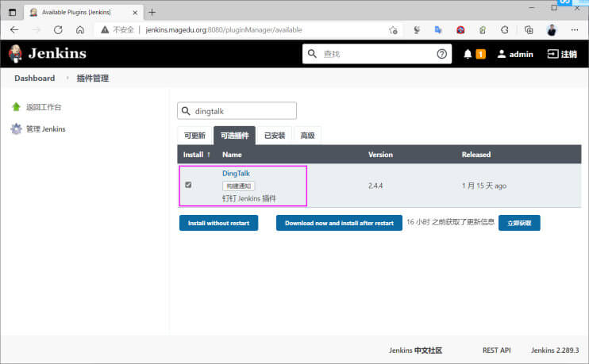This screenshot has height=364, width=589.
Task: Click the 立即获取 check now button
Action: coord(519,223)
